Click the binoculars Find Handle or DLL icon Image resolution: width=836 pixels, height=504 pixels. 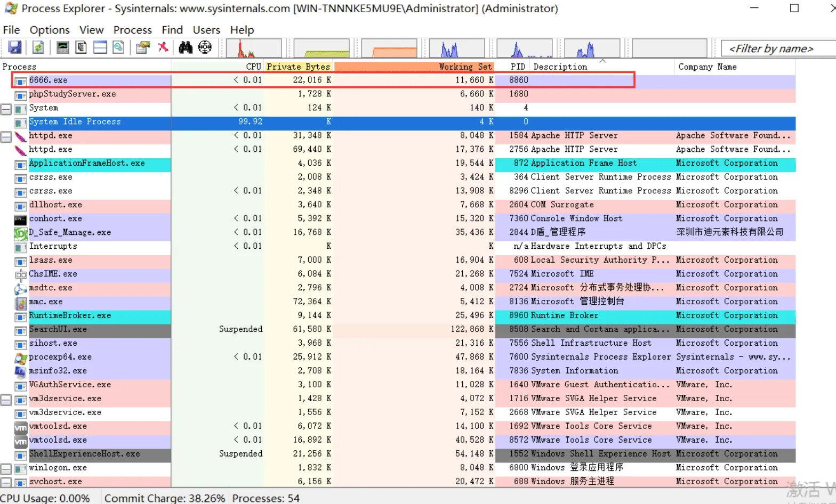[186, 47]
